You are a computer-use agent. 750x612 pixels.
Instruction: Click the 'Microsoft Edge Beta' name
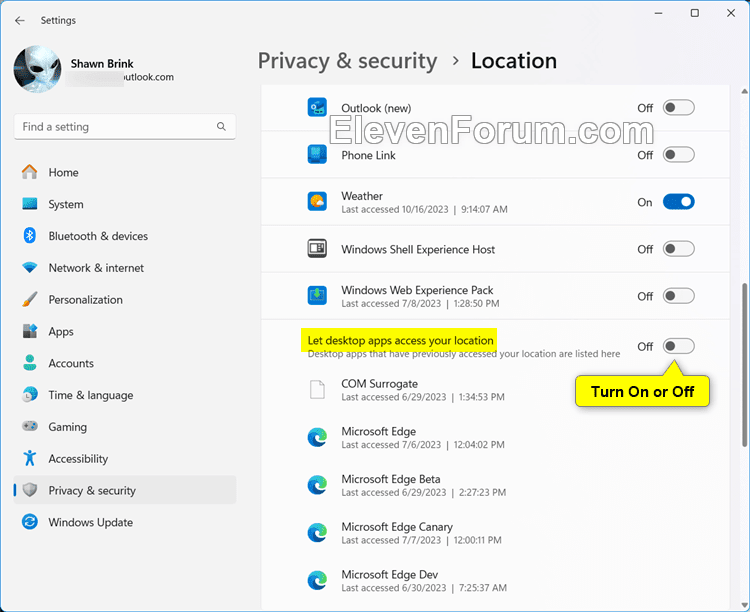tap(391, 479)
